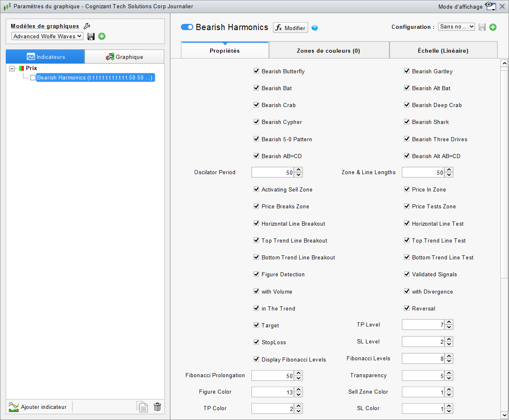Click the Oscilator Period input field
The image size is (509, 420).
272,173
